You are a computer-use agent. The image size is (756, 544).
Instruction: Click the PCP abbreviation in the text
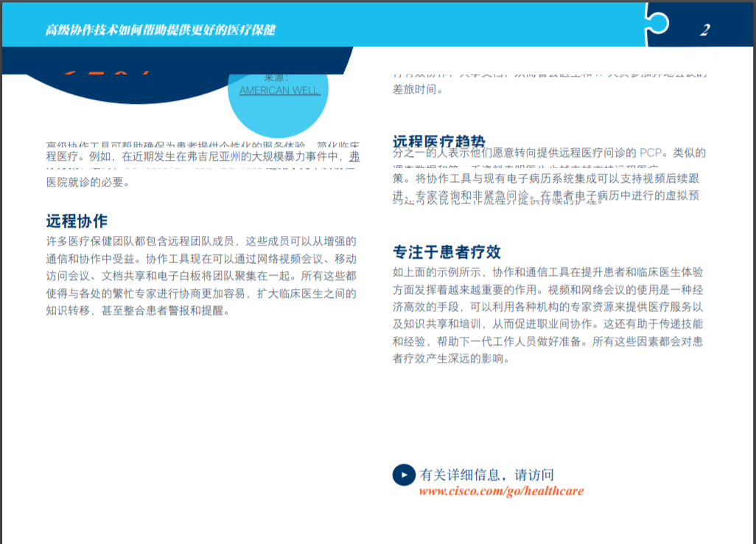[651, 153]
